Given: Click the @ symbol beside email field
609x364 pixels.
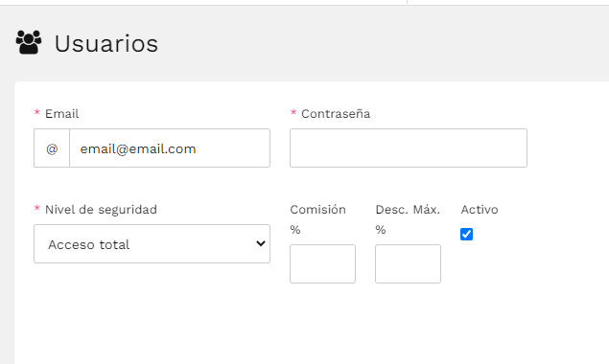Looking at the screenshot, I should coord(52,148).
